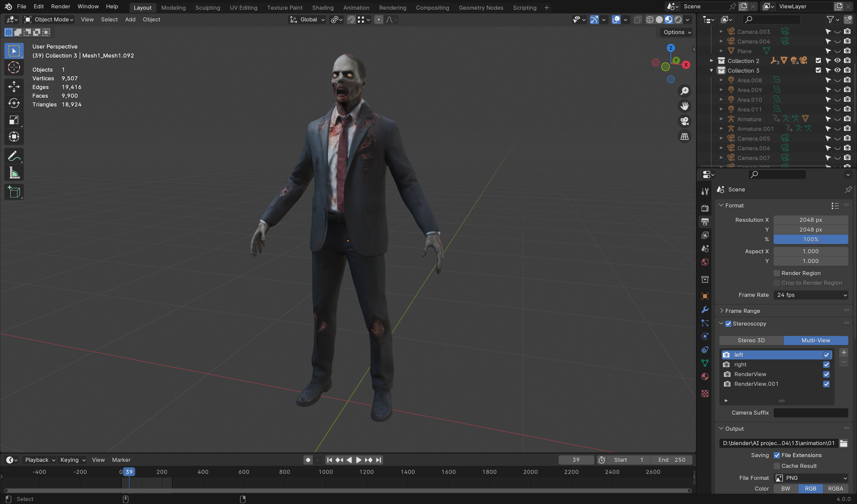This screenshot has height=504, width=857.
Task: Collapse Collection 3 in outliner
Action: (x=711, y=70)
